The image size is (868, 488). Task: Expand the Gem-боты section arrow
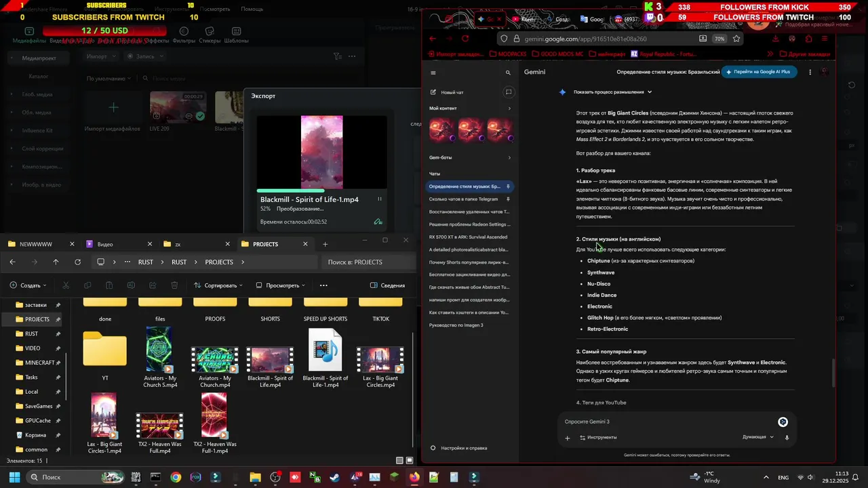click(x=509, y=157)
